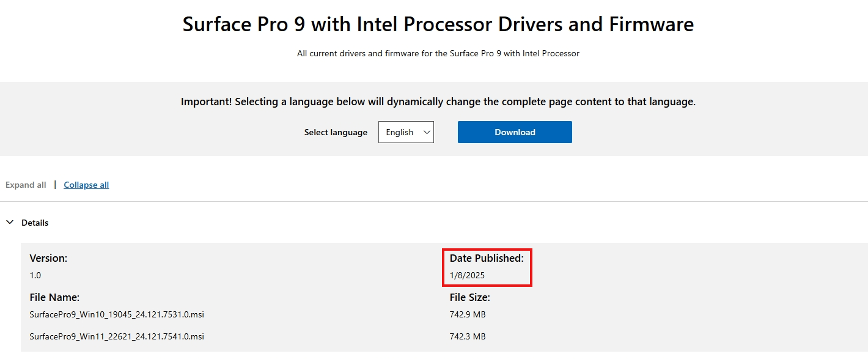Select the 742.9 MB file size

(x=468, y=314)
